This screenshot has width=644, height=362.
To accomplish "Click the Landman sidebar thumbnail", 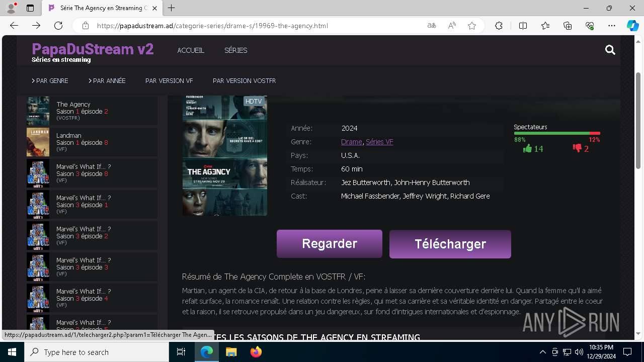I will point(38,142).
